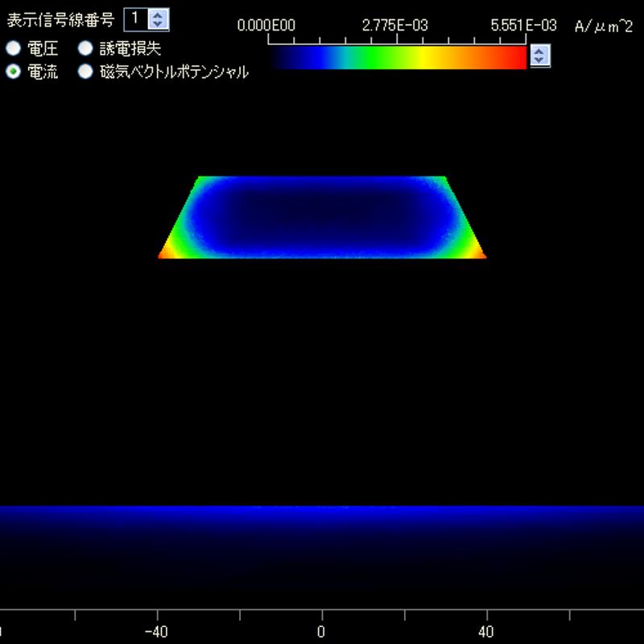Increase the signal line number (表示信号線番号) with the up arrow
This screenshot has height=644, width=644.
click(x=159, y=14)
